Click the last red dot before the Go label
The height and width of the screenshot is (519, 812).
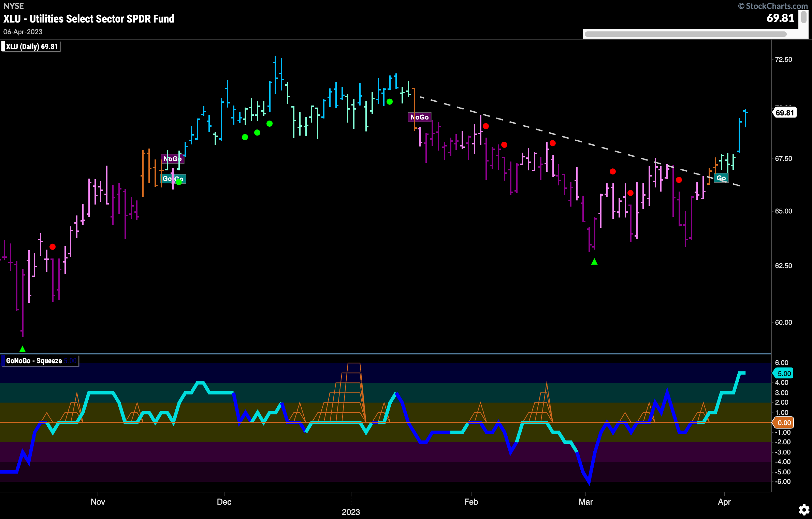(679, 180)
